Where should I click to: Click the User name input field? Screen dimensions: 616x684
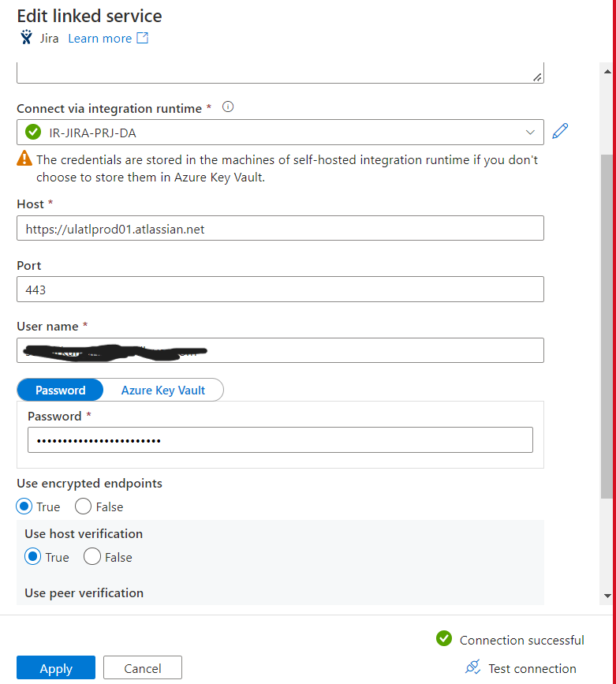(280, 350)
